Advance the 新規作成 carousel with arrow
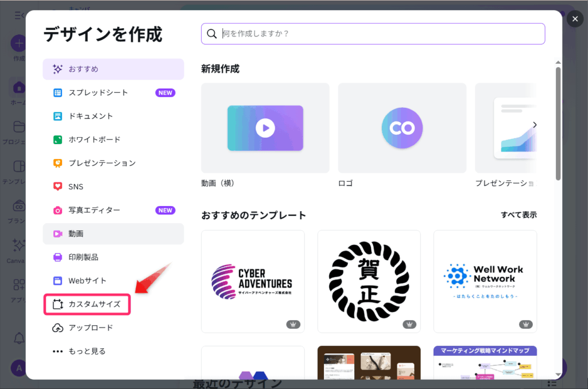588x389 pixels. click(535, 125)
